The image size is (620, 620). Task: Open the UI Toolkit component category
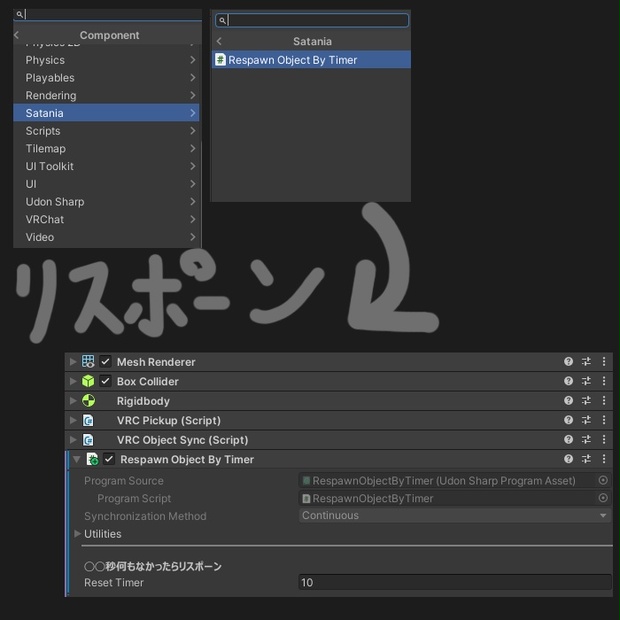106,166
